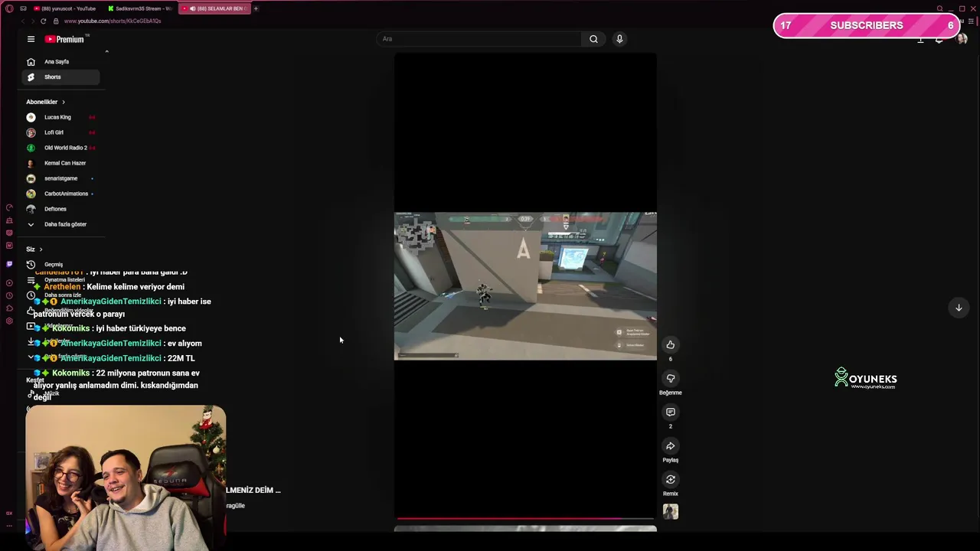
Task: Open Geçmiş history item
Action: tap(60, 265)
